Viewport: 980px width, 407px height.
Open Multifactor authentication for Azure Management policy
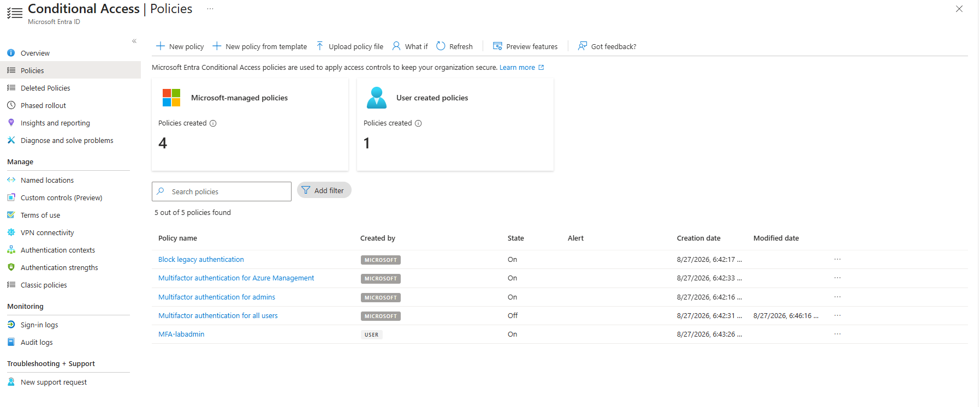tap(236, 278)
